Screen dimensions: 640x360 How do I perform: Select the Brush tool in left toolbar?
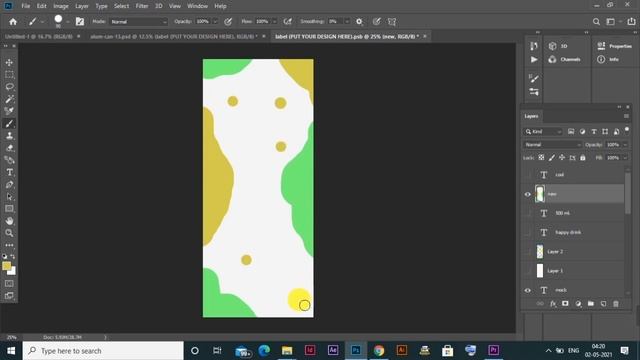pyautogui.click(x=9, y=123)
